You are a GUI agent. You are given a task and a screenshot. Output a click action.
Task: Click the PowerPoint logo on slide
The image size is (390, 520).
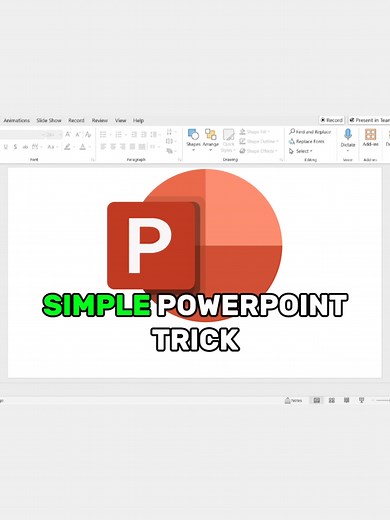point(195,246)
